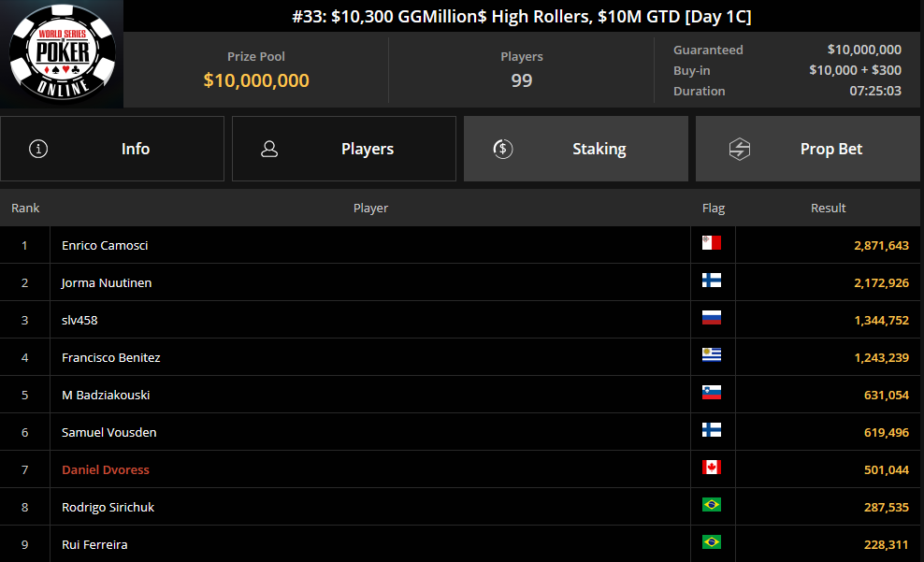Open the Info tab
The image size is (924, 562).
coord(112,149)
